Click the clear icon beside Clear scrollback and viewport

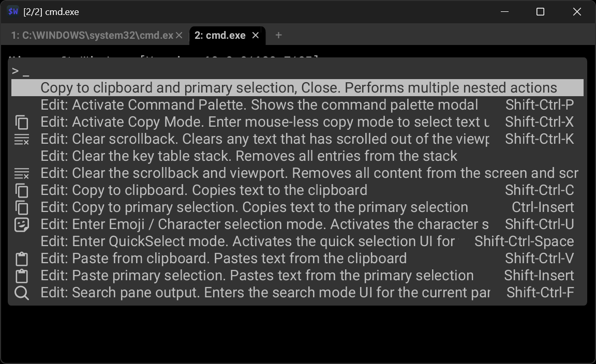pos(21,174)
